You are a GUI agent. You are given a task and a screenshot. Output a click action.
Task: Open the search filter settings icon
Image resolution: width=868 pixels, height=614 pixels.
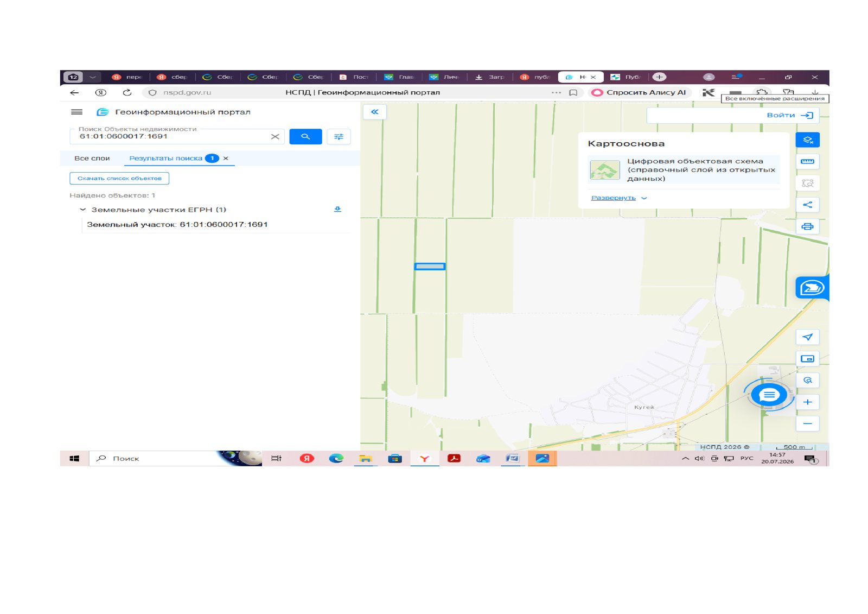point(339,137)
